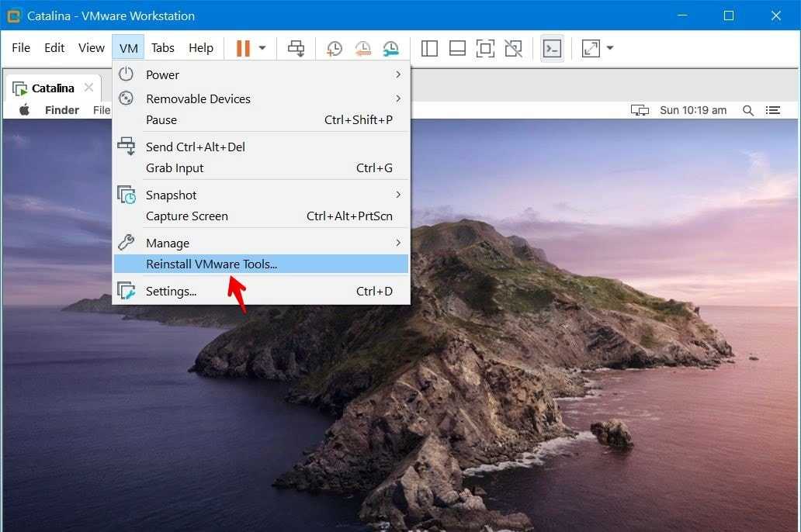801x532 pixels.
Task: Toggle the thumbnail bar view icon
Action: tap(457, 49)
